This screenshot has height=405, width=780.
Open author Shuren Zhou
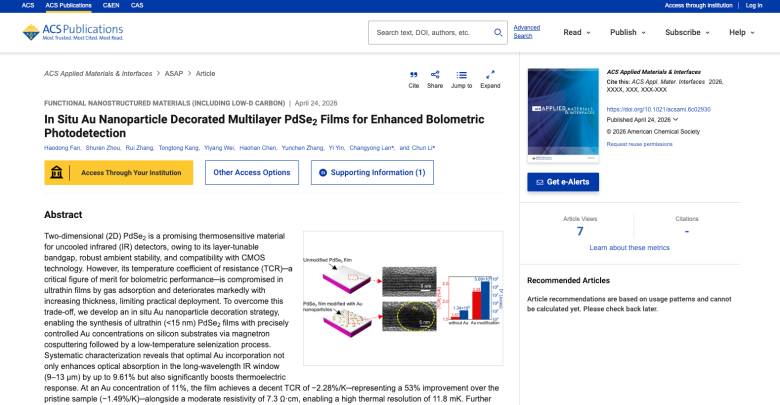tap(103, 148)
